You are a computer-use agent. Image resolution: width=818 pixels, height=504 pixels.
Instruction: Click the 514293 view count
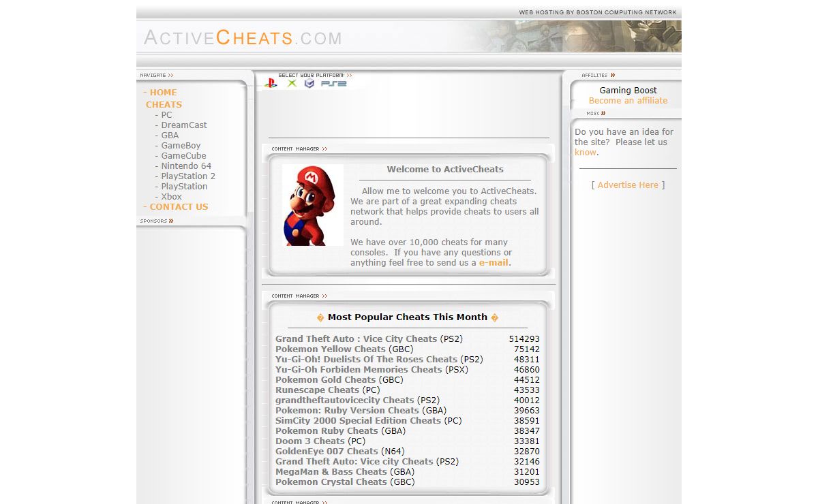coord(524,338)
